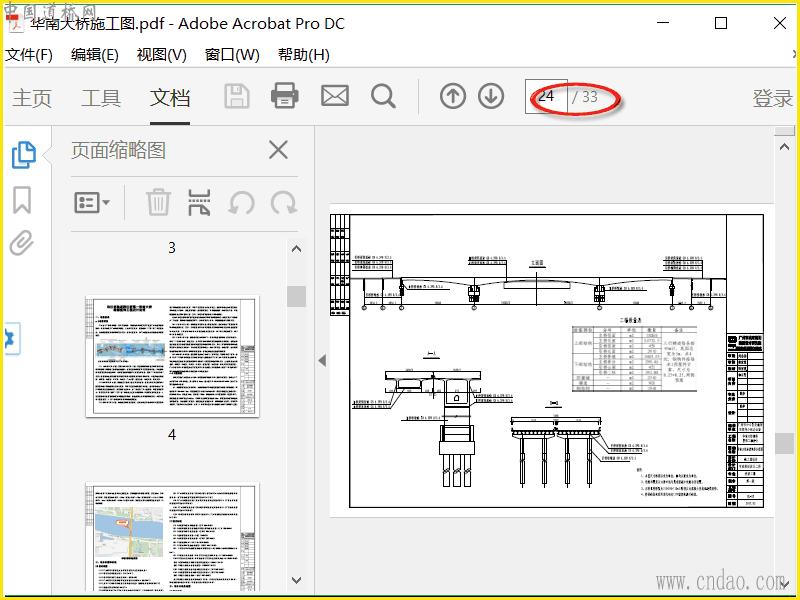800x600 pixels.
Task: Select the page thumbnails sidebar icon
Action: pyautogui.click(x=23, y=155)
